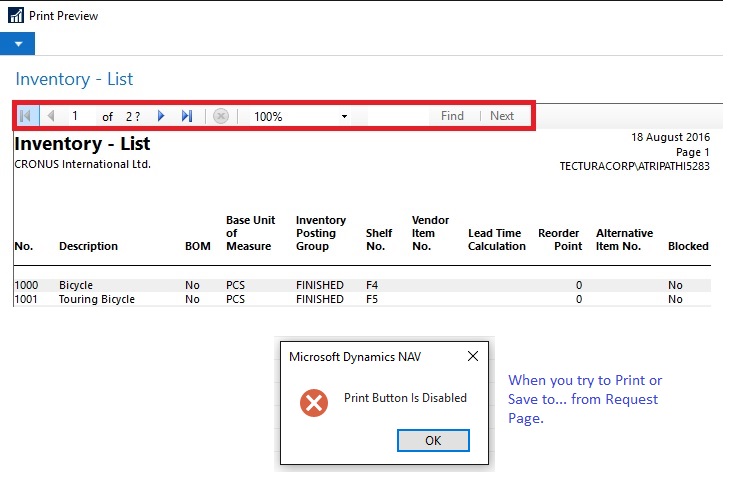
Task: Go to the first page of the report
Action: coord(25,116)
